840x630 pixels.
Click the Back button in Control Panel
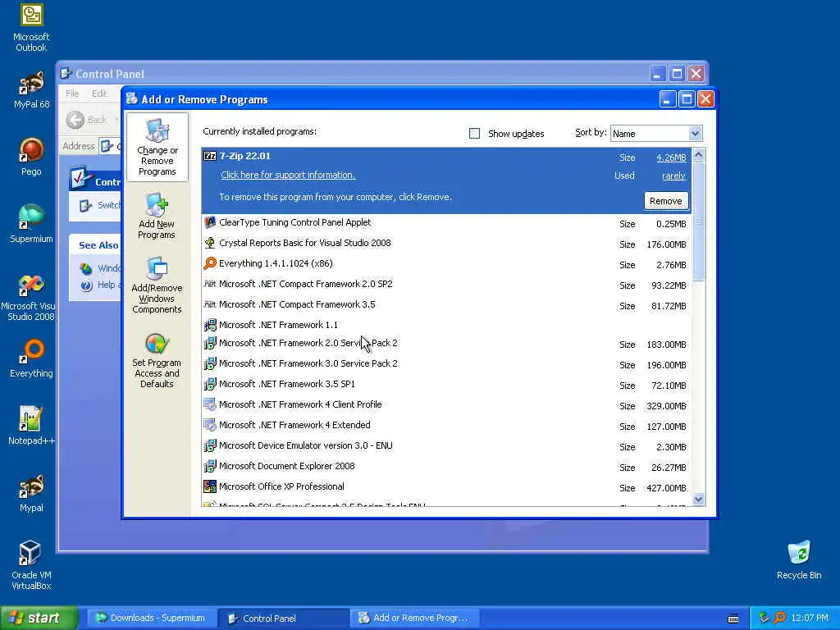click(x=87, y=120)
